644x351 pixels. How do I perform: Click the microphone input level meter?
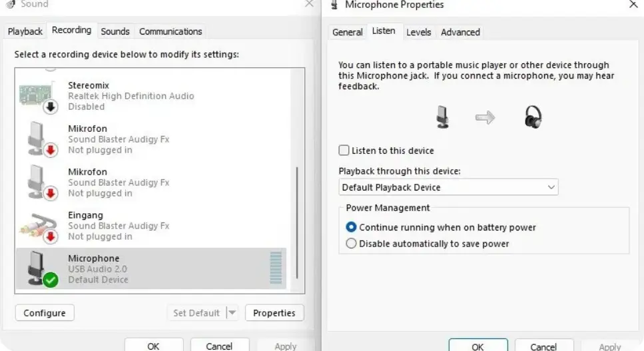(276, 268)
